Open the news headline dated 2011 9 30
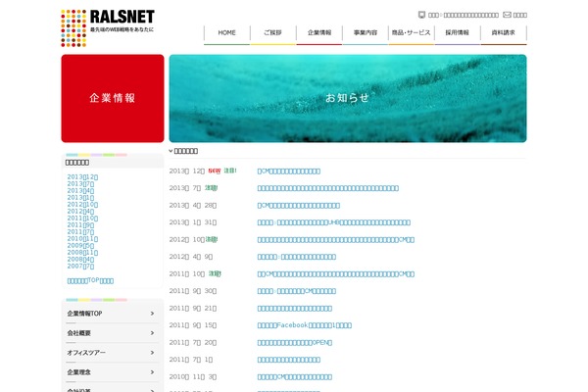The image size is (588, 392). 297,291
